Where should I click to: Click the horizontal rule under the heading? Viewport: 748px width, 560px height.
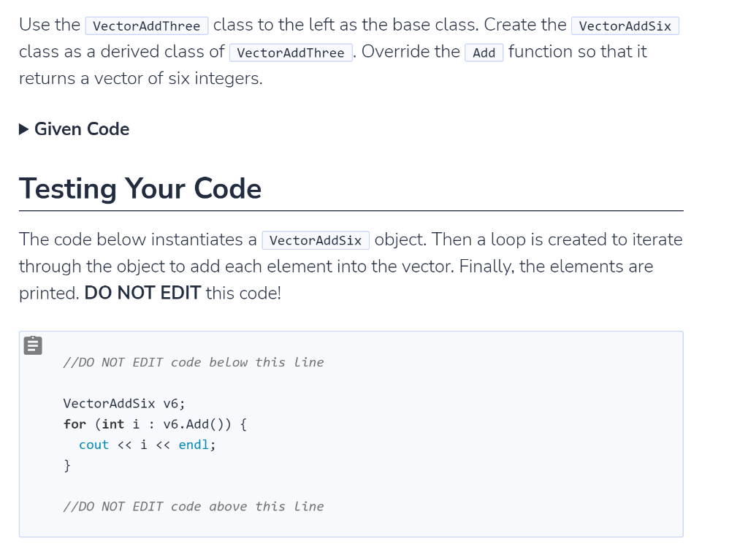pos(351,210)
